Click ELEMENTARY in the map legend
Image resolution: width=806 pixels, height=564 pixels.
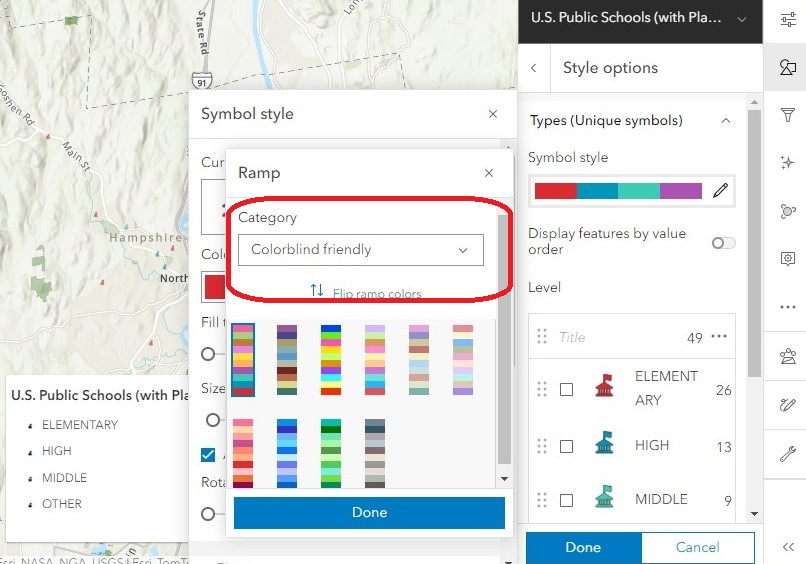pyautogui.click(x=80, y=425)
